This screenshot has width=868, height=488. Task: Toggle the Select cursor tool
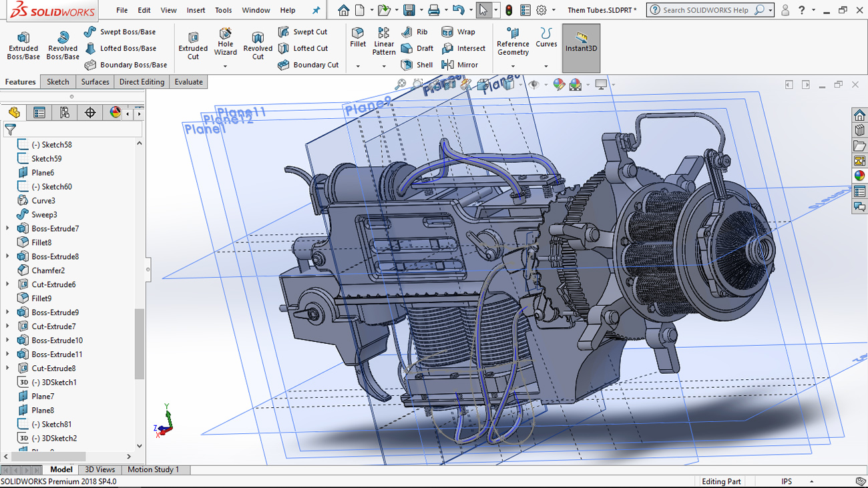pos(483,10)
